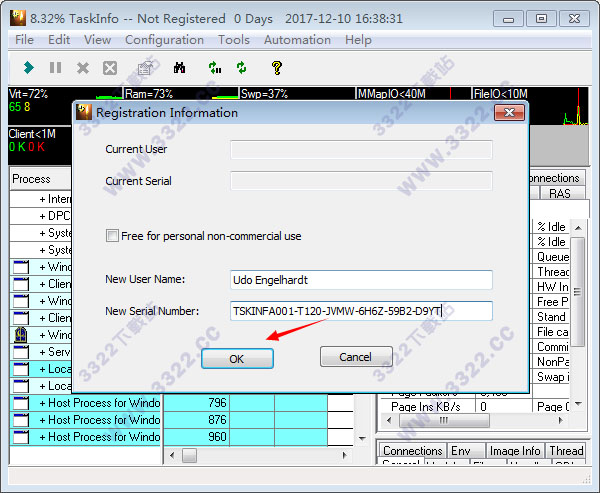Click Cancel in the registration dialog
This screenshot has width=600, height=493.
(x=356, y=357)
